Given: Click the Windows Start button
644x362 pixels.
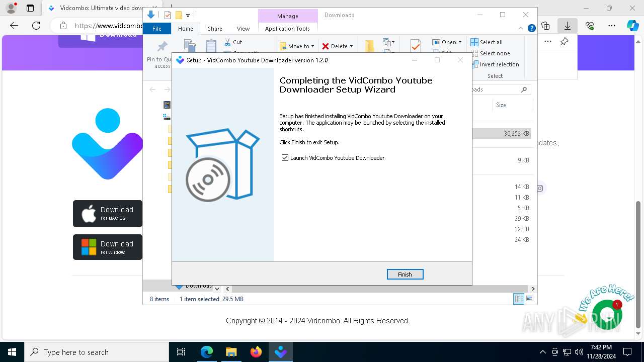Looking at the screenshot, I should (12, 352).
